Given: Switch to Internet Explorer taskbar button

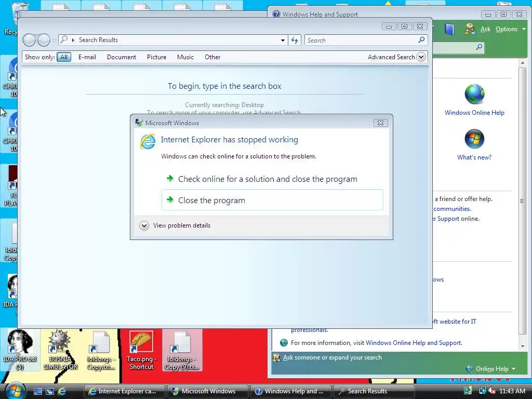Looking at the screenshot, I should (124, 391).
